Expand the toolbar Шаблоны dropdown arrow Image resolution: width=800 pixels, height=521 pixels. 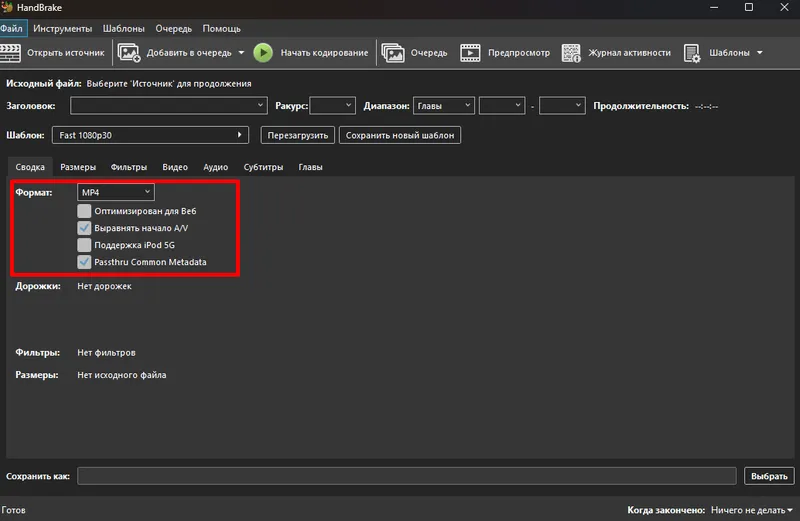(760, 53)
